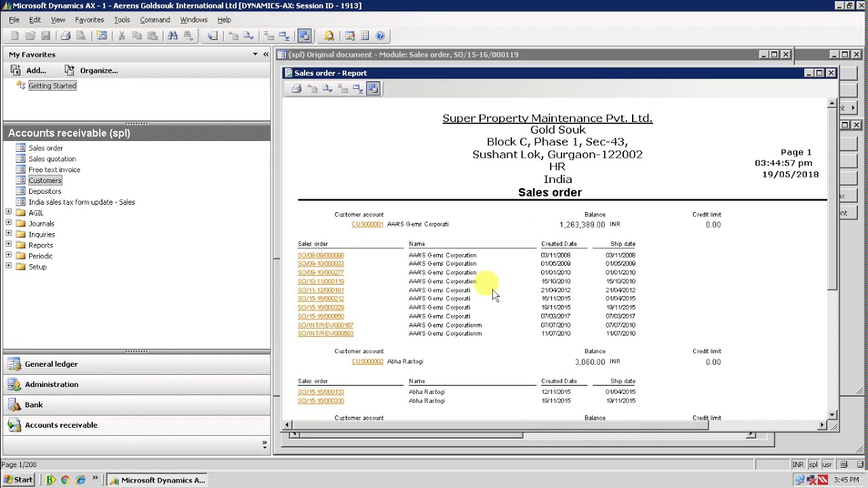This screenshot has width=868, height=488.
Task: Switch to Accounts receivable module button
Action: (x=136, y=425)
